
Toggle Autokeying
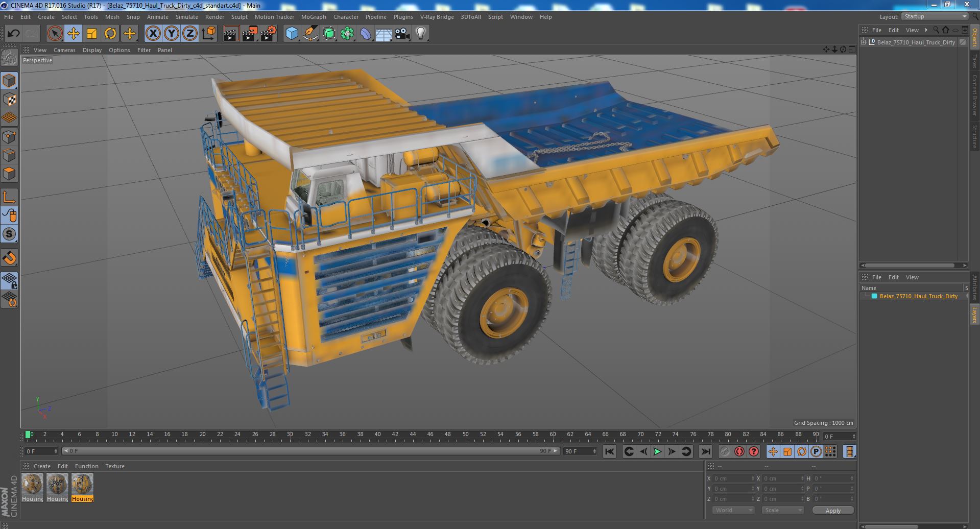point(739,451)
